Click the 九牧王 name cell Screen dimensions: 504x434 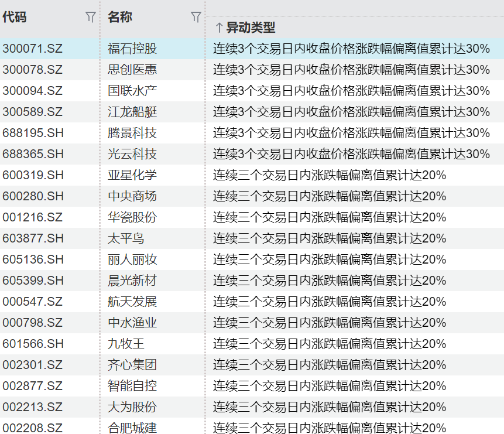pos(126,344)
